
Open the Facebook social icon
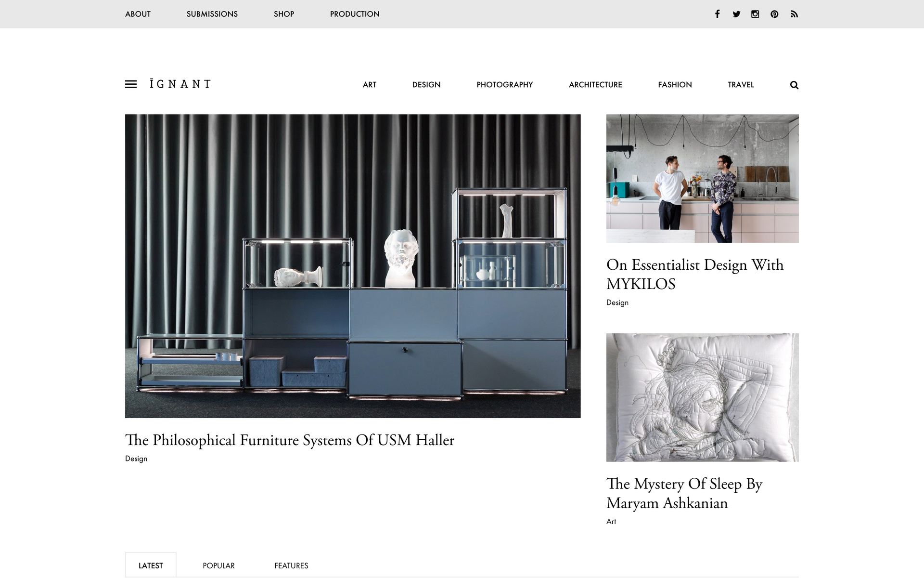click(717, 14)
